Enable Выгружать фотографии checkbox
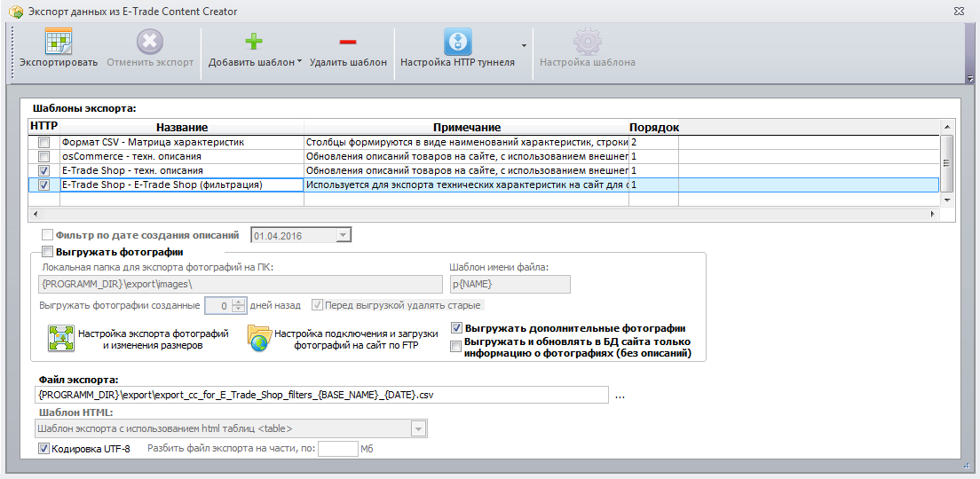Viewport: 980px width, 479px height. (47, 252)
